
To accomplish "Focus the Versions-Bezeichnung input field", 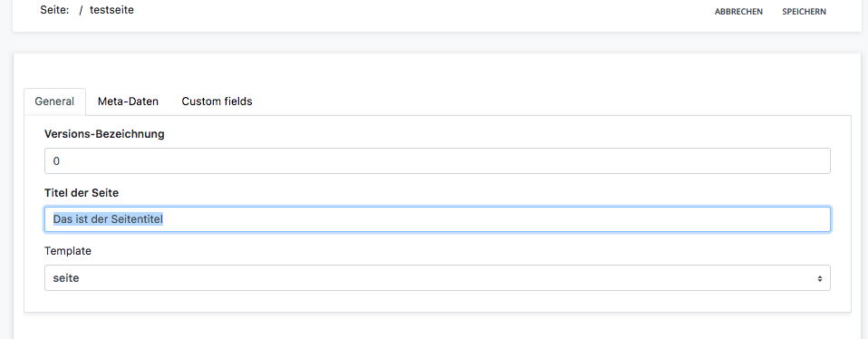I will (438, 161).
